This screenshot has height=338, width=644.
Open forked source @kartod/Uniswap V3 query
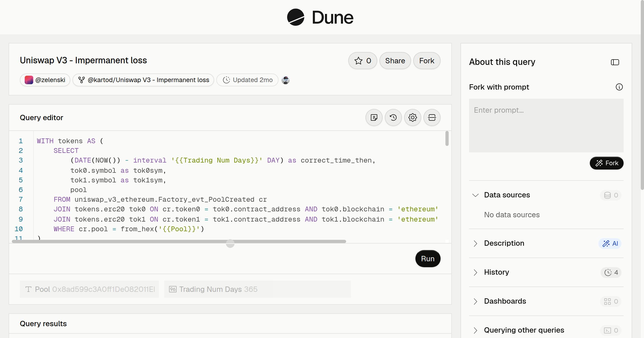click(143, 80)
